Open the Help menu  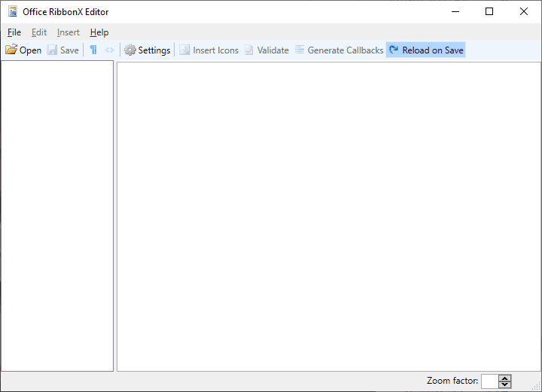99,32
